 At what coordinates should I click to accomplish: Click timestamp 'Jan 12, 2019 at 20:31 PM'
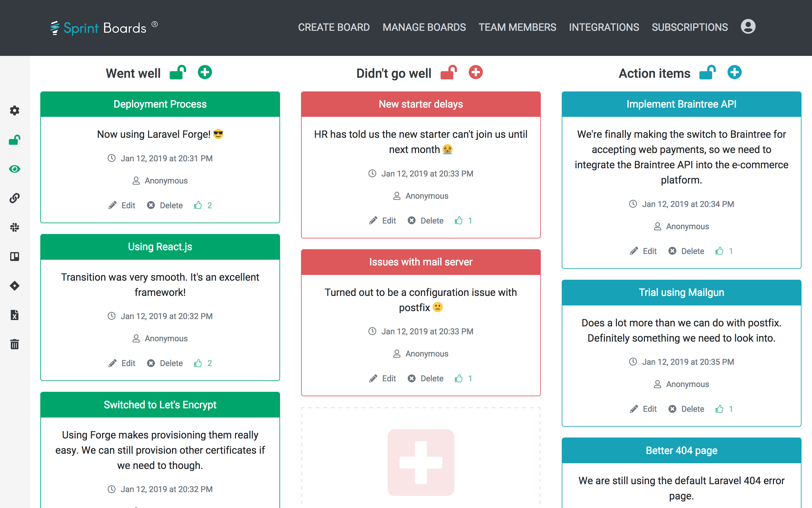click(167, 158)
